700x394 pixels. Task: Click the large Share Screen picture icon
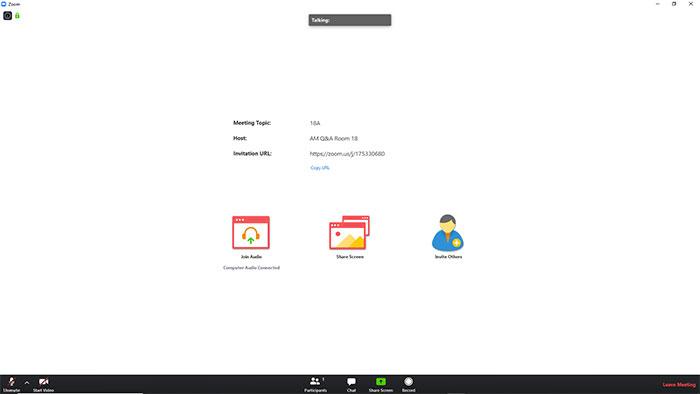(350, 232)
